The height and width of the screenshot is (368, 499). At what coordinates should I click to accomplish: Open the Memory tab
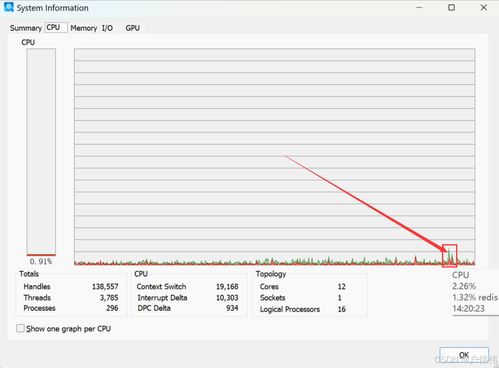[84, 28]
